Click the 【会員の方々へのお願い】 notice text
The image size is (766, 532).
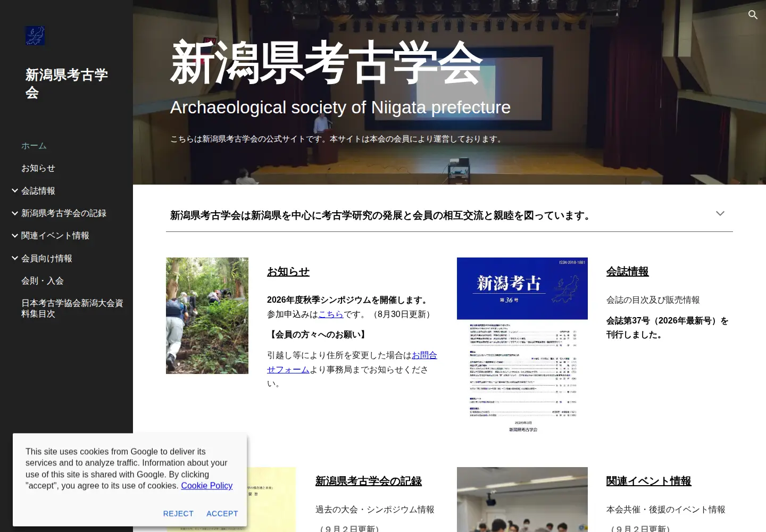click(x=318, y=335)
